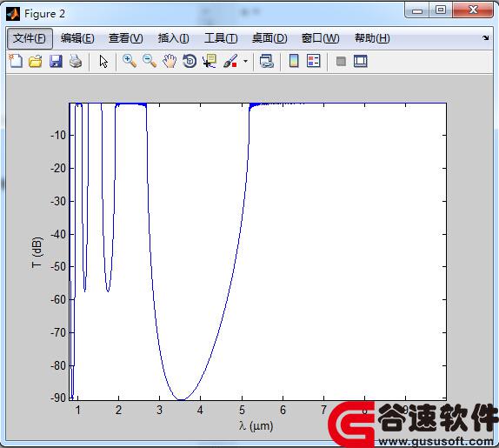Insert a colorbar using the toolbar icon

click(294, 61)
